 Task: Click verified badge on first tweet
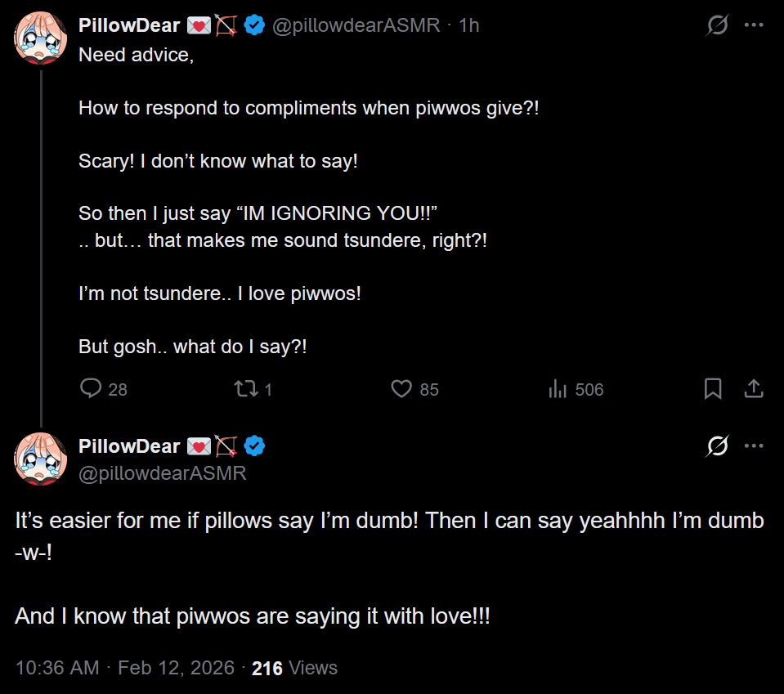255,25
